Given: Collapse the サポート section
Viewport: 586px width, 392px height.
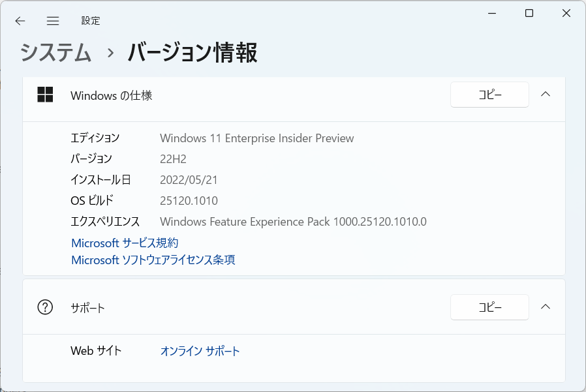Looking at the screenshot, I should click(546, 307).
